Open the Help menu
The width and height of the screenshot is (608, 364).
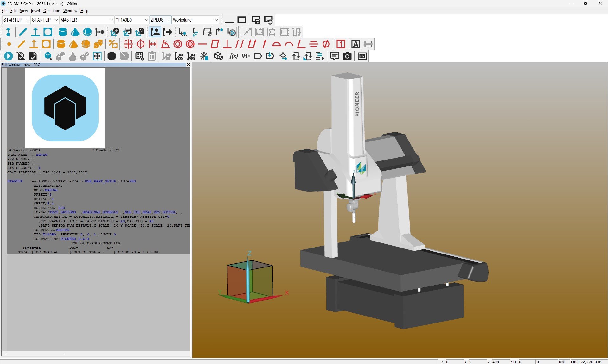point(84,11)
